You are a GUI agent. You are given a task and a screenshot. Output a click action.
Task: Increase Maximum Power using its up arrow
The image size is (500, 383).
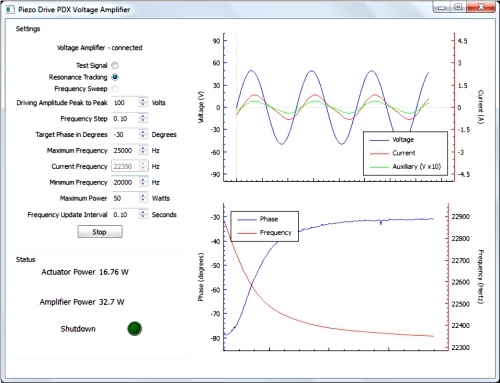tap(143, 196)
